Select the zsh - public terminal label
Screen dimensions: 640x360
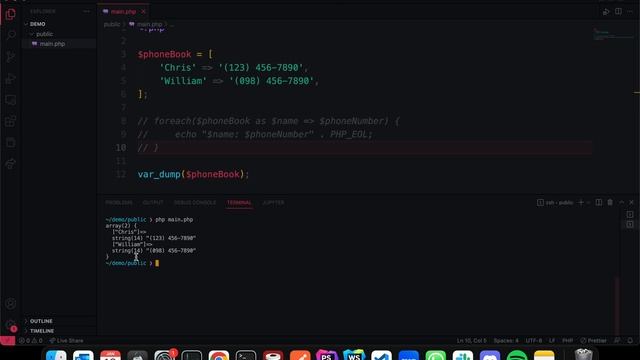click(x=555, y=202)
